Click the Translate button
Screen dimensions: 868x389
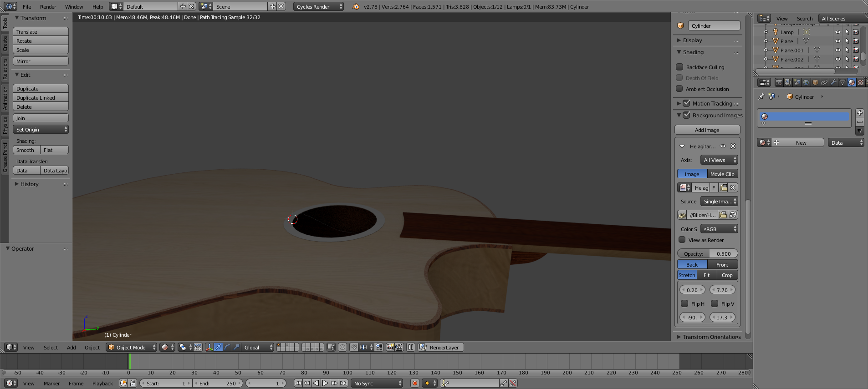coord(41,31)
